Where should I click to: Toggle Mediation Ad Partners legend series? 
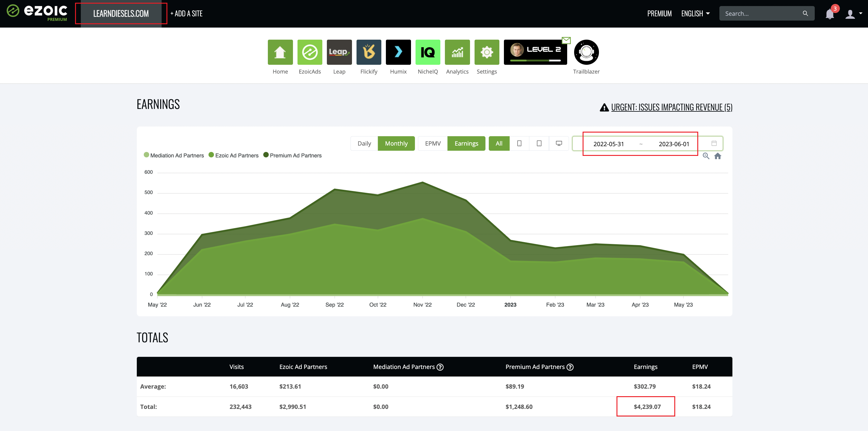[174, 155]
